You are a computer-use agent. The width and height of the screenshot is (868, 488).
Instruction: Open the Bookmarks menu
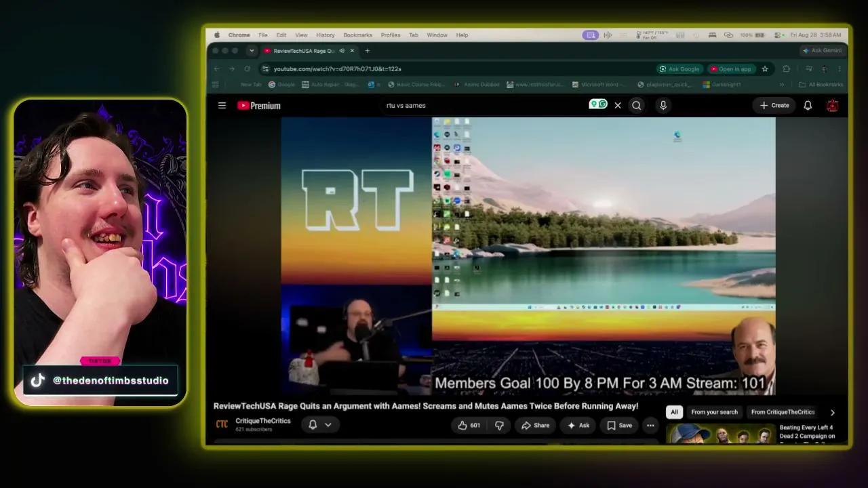[x=357, y=35]
